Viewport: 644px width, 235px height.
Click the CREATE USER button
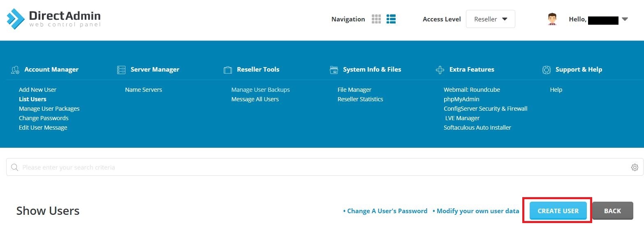click(558, 211)
